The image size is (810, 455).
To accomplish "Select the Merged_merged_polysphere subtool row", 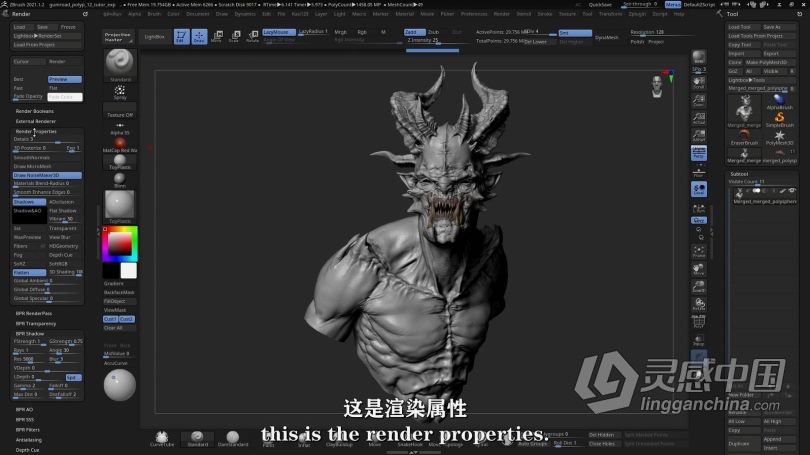I will [x=764, y=196].
